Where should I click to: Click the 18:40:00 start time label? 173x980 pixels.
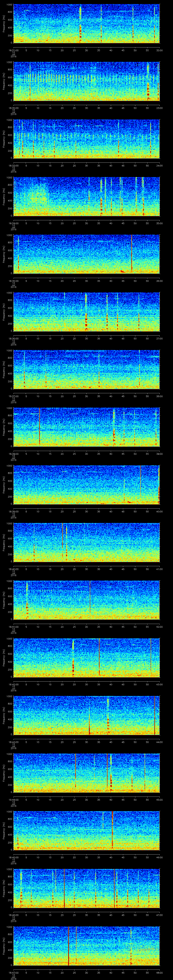pyautogui.click(x=13, y=569)
